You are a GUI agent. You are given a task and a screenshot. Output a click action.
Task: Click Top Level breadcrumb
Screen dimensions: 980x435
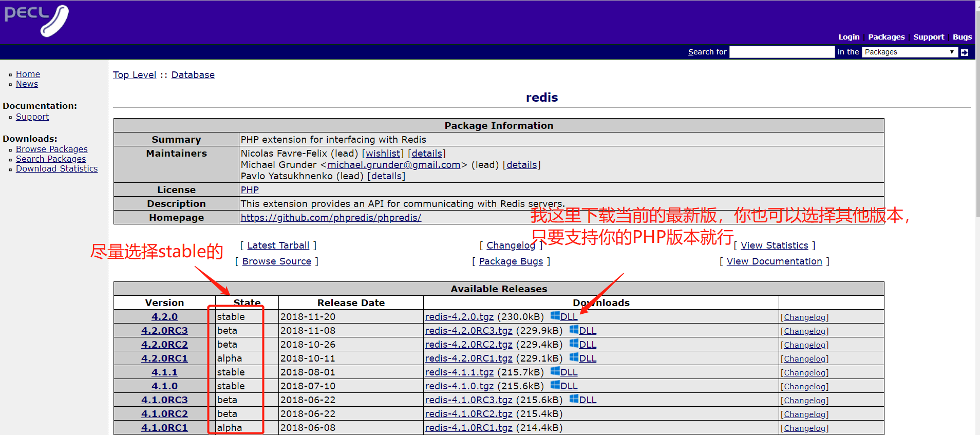tap(135, 75)
